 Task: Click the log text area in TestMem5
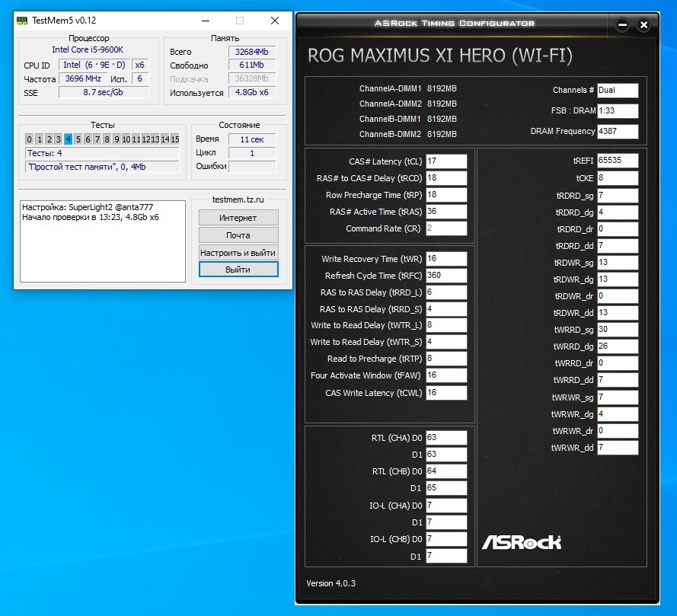(x=103, y=241)
